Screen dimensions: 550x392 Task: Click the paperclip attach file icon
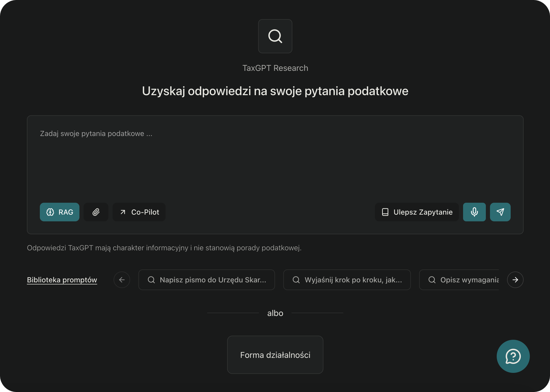96,212
